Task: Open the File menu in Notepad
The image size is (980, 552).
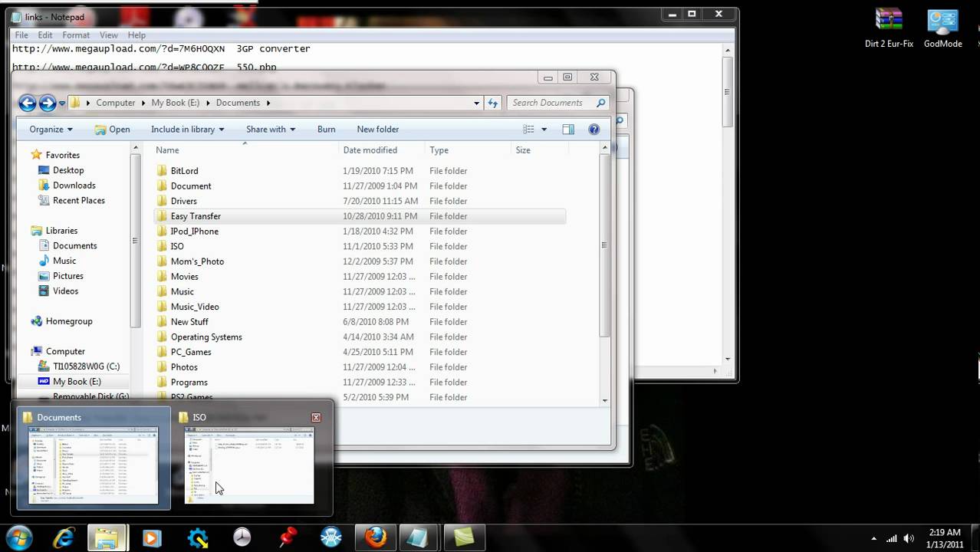Action: coord(21,35)
